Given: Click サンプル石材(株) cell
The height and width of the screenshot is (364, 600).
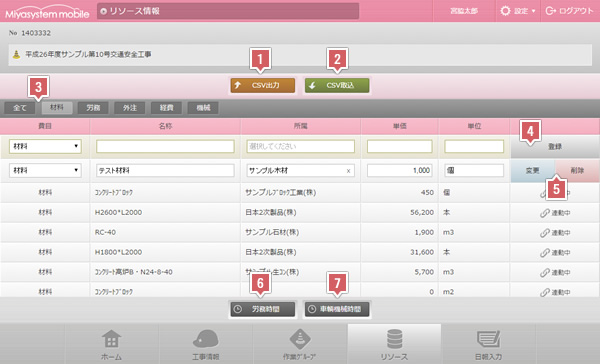Looking at the screenshot, I should [x=301, y=232].
